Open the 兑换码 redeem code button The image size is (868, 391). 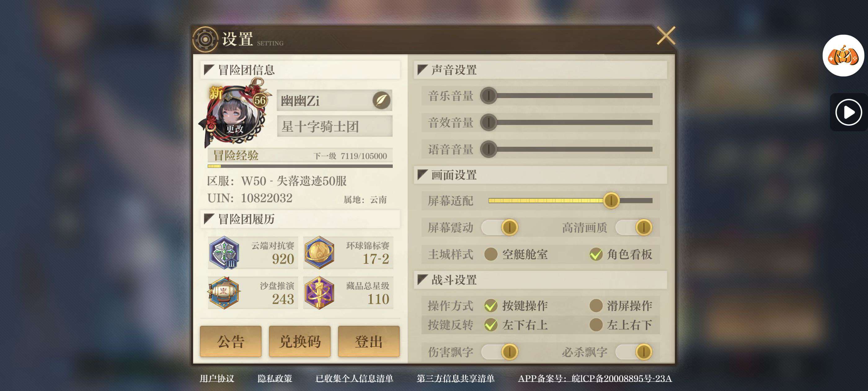coord(299,341)
